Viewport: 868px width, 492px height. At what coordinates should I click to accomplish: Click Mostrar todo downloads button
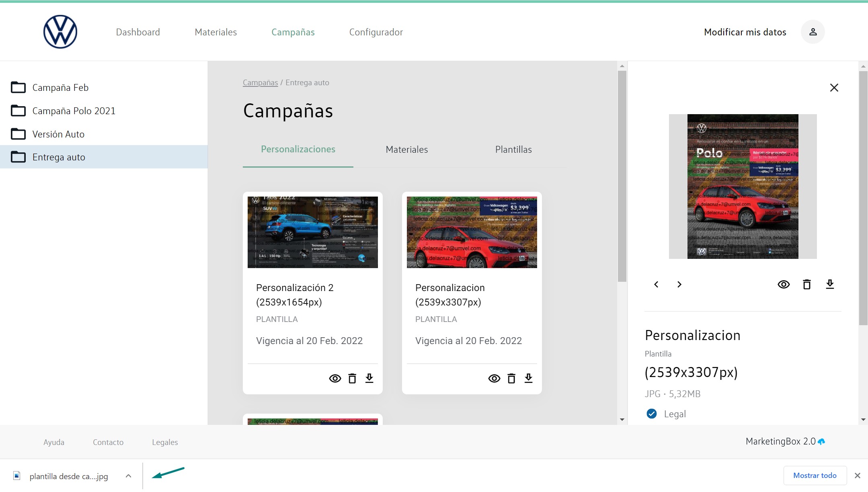(815, 476)
